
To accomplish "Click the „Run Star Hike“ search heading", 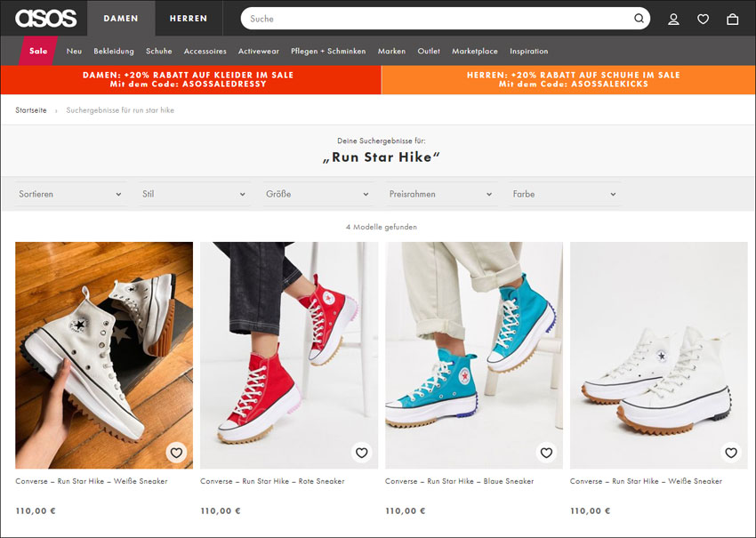I will coord(382,157).
